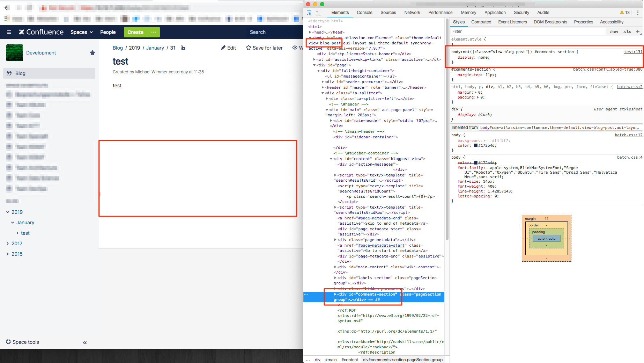Screen dimensions: 644x363
Task: Toggle the DevTools device toolbar
Action: click(318, 13)
